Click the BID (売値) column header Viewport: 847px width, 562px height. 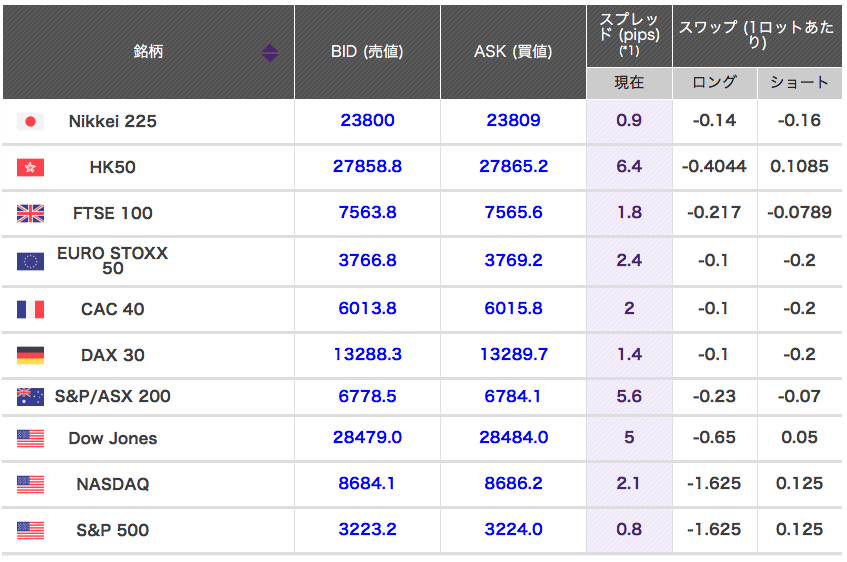click(x=367, y=52)
